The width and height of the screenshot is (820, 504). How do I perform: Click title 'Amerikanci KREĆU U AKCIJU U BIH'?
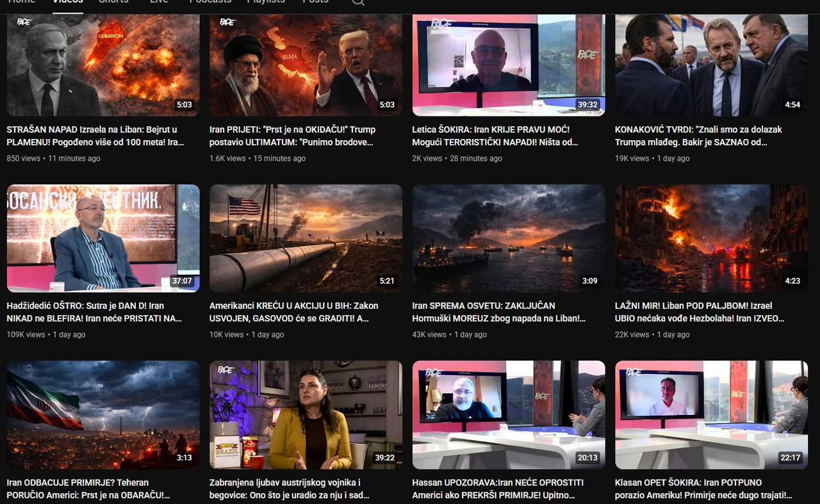294,312
